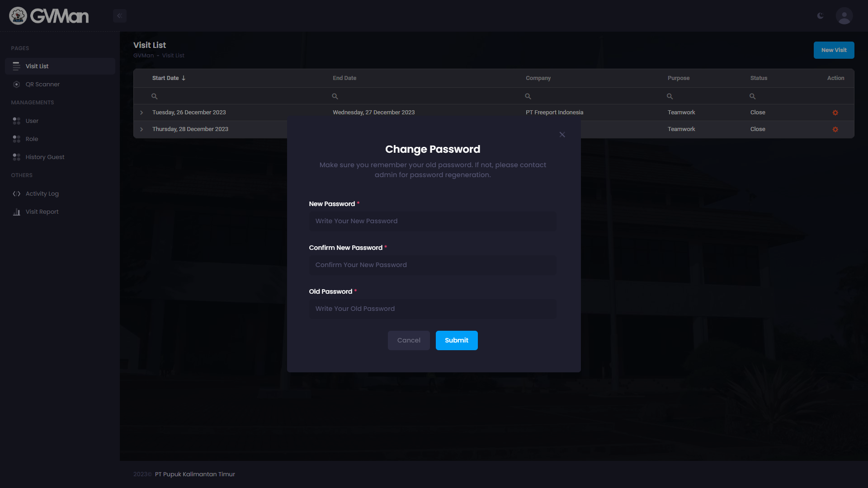Viewport: 868px width, 488px height.
Task: Go to User management
Action: pyautogui.click(x=60, y=121)
